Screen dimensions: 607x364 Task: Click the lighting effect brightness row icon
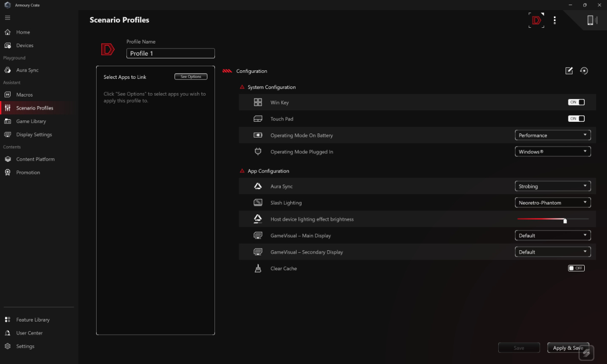(x=258, y=219)
